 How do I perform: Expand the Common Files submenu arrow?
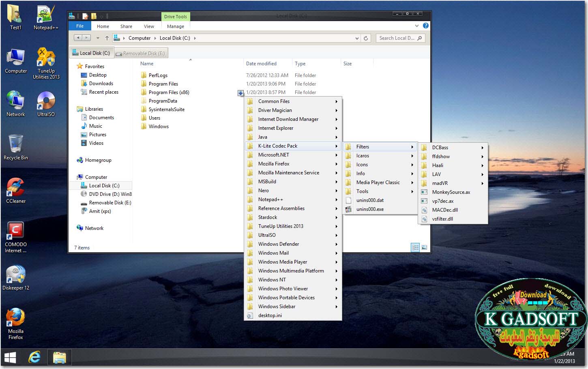coord(336,101)
